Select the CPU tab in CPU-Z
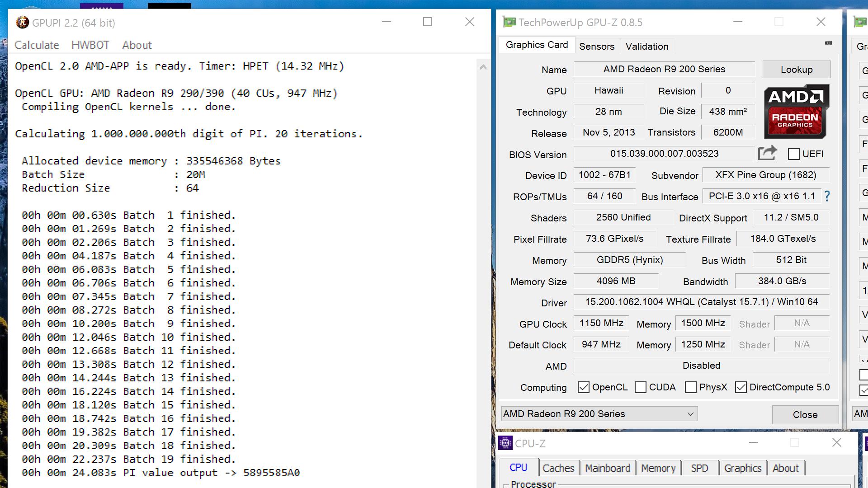The height and width of the screenshot is (488, 868). 519,468
